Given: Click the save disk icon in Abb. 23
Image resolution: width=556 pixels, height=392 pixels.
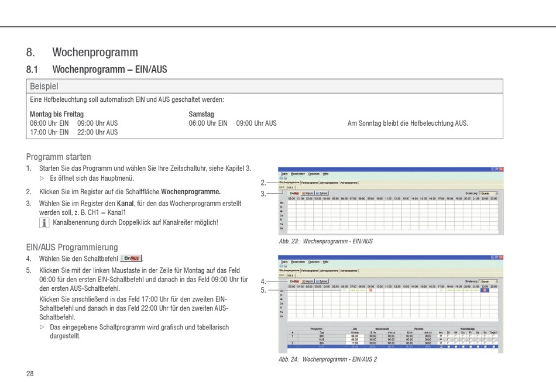Looking at the screenshot, I should [x=281, y=178].
